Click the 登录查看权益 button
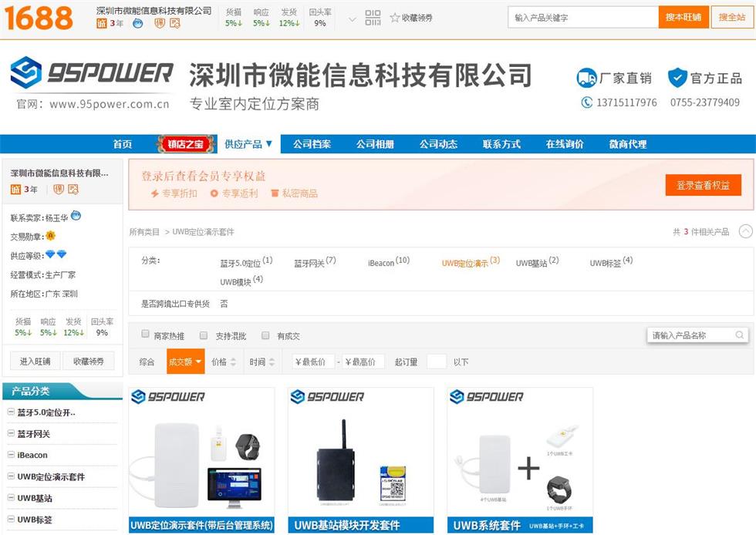This screenshot has width=756, height=535. point(703,185)
